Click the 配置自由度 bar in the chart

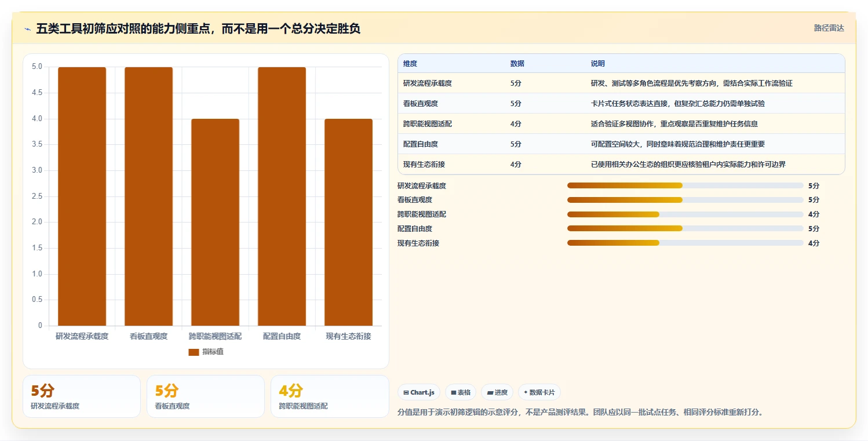pos(282,196)
